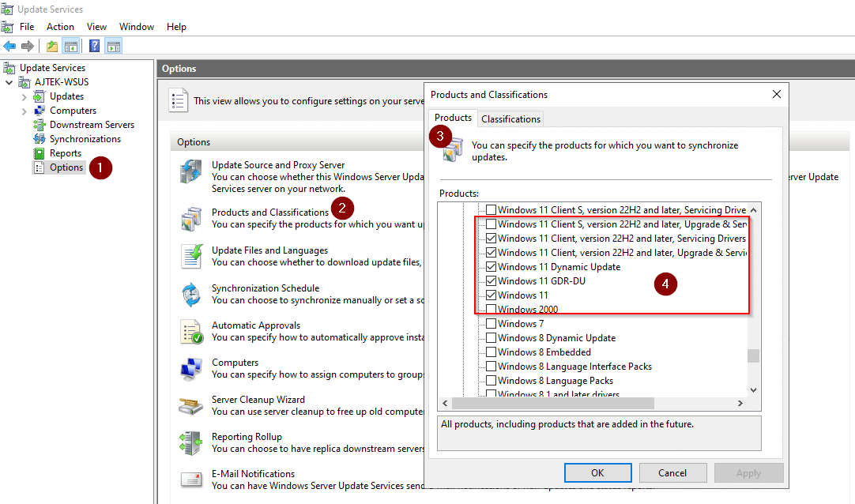The height and width of the screenshot is (504, 855).
Task: Collapse the AJTEK-WSUS server node
Action: [9, 82]
